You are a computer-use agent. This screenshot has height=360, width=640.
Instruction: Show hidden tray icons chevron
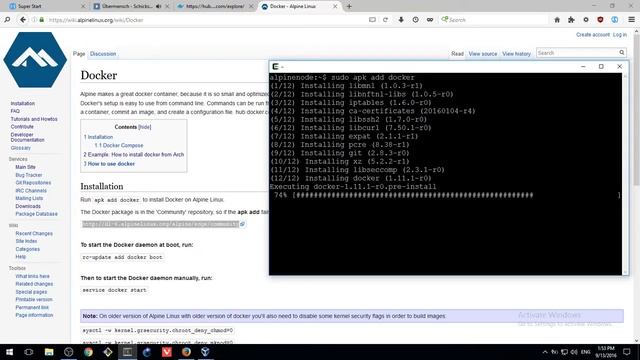[x=545, y=352]
